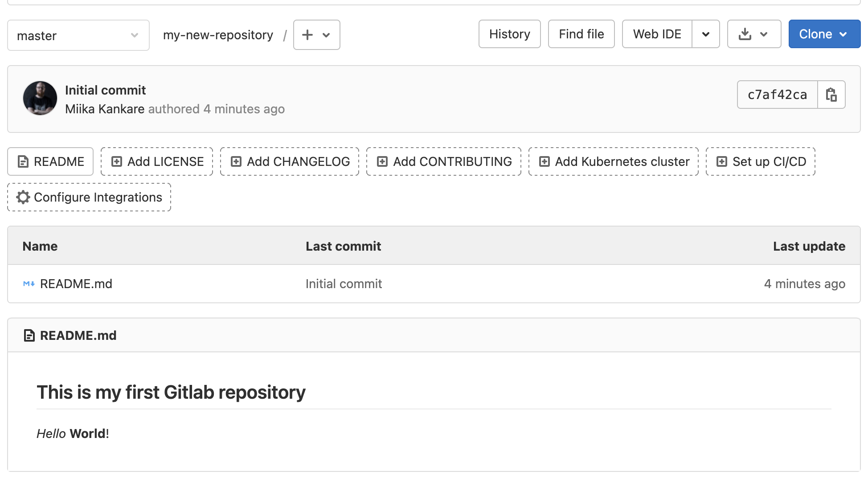868x479 pixels.
Task: Open the download source code menu
Action: tap(753, 34)
